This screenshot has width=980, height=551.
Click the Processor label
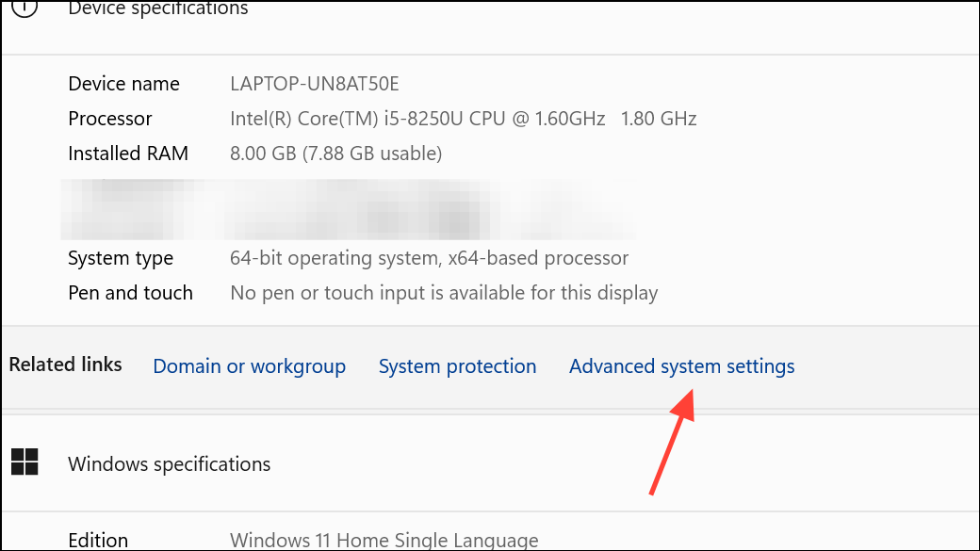110,119
